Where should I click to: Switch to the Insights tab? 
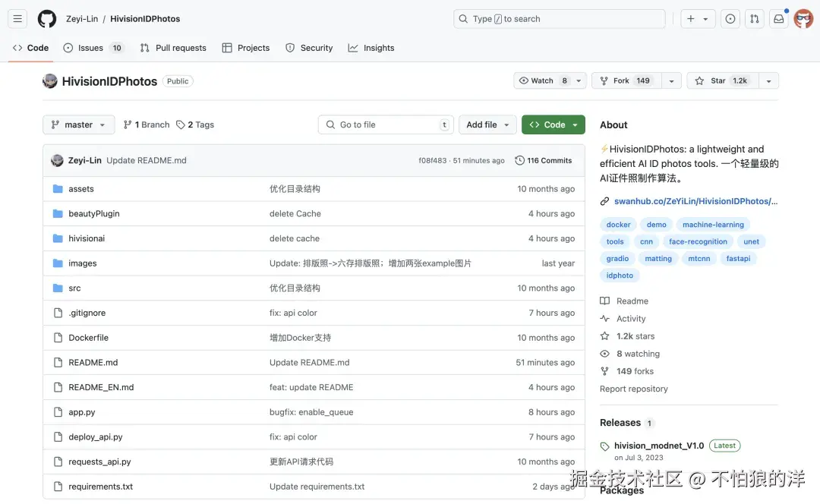click(x=371, y=48)
